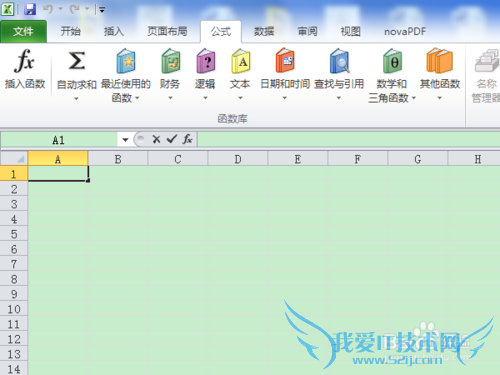
Task: Select column G header
Action: (x=418, y=159)
